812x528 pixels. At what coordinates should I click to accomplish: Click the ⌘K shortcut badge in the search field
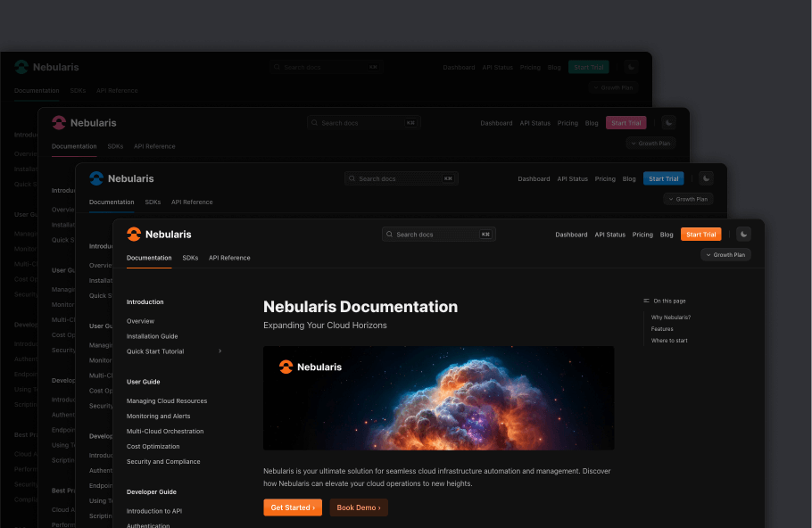(485, 234)
